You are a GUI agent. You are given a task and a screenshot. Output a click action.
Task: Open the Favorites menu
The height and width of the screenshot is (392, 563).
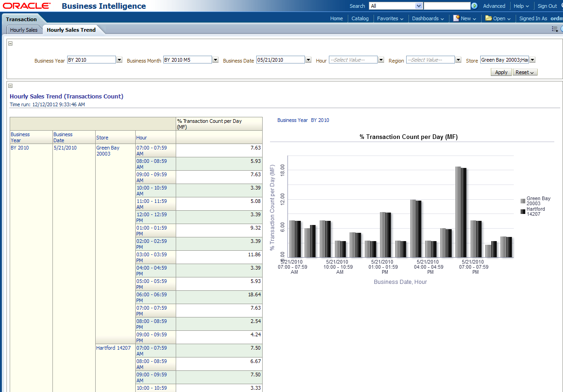[390, 18]
